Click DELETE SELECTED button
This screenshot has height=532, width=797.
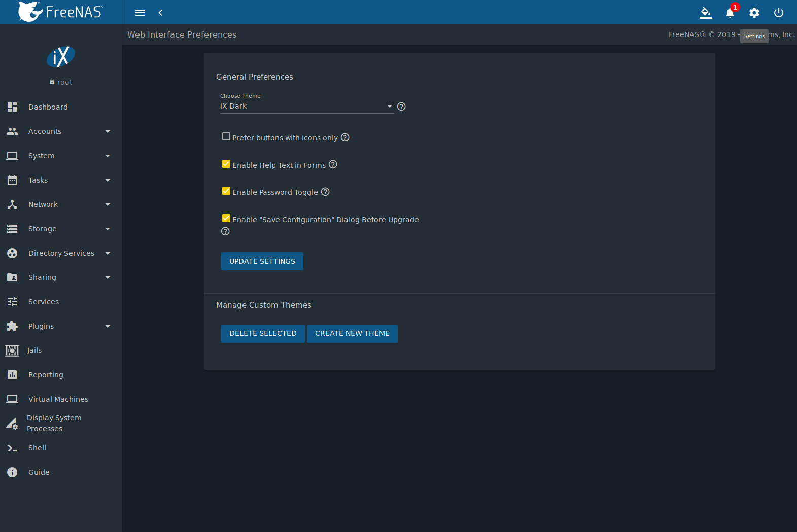coord(263,333)
